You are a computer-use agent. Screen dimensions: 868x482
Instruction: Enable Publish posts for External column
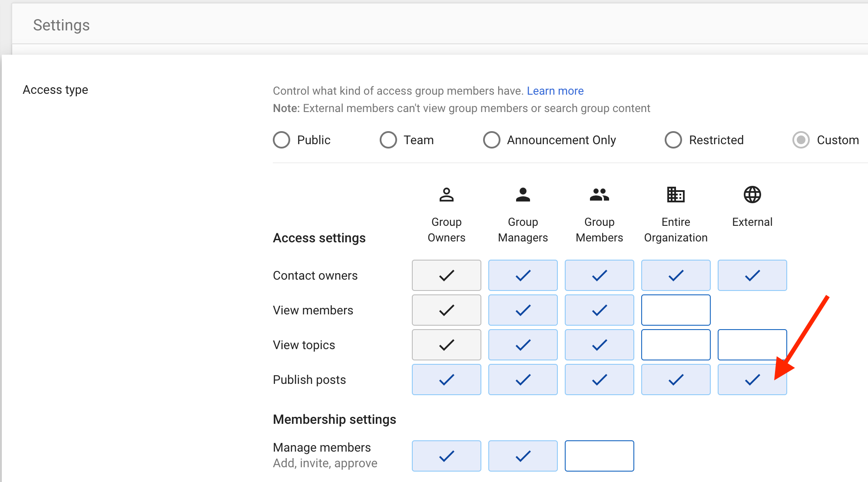(751, 380)
